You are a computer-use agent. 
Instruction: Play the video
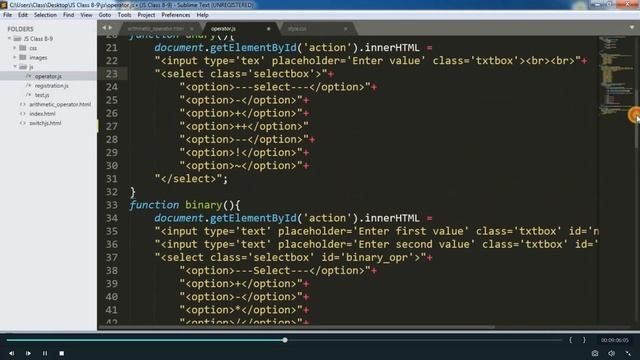[28, 353]
